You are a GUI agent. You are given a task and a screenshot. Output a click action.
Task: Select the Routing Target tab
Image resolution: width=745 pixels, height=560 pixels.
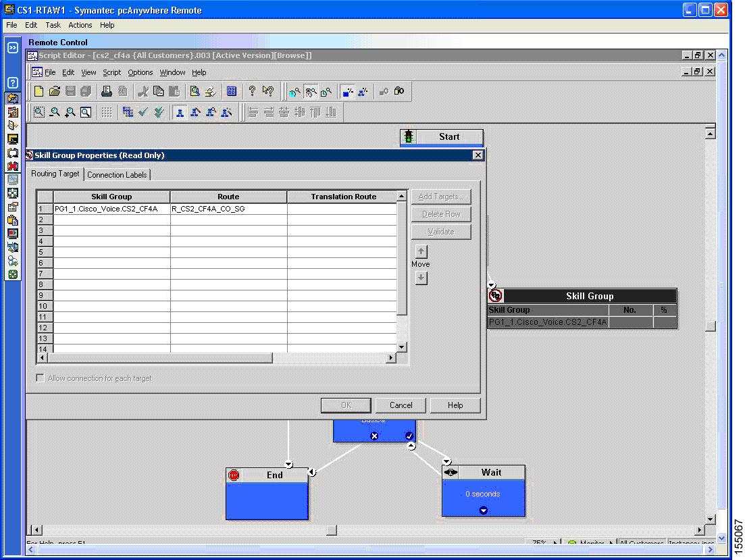coord(55,174)
